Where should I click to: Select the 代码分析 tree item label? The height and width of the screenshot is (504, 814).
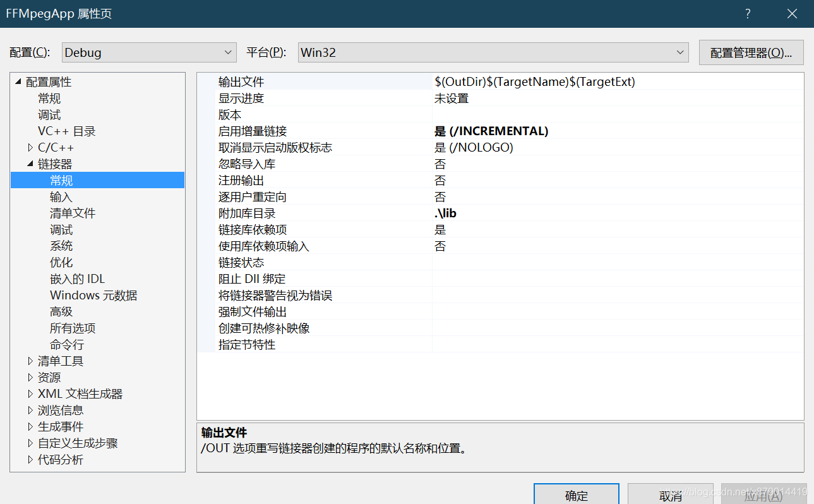click(61, 459)
